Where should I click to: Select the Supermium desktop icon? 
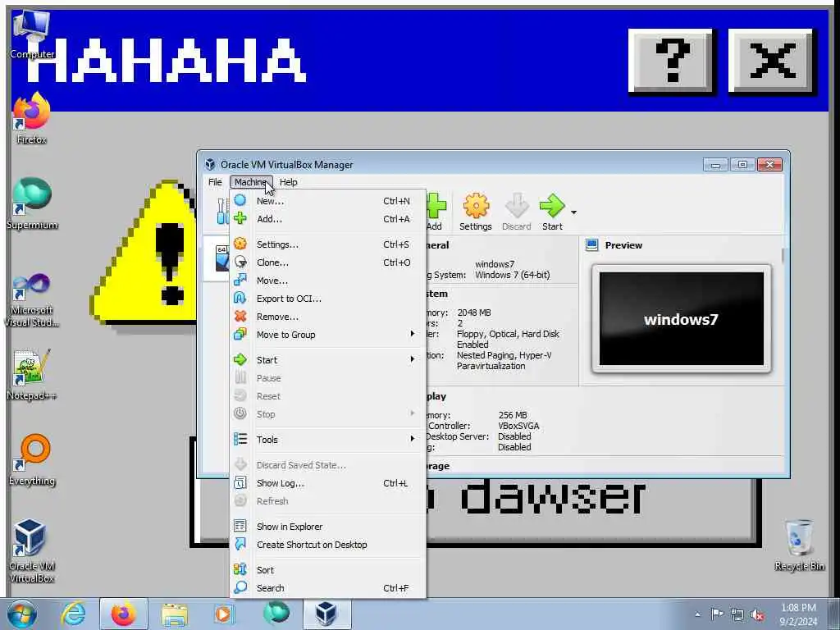click(32, 203)
